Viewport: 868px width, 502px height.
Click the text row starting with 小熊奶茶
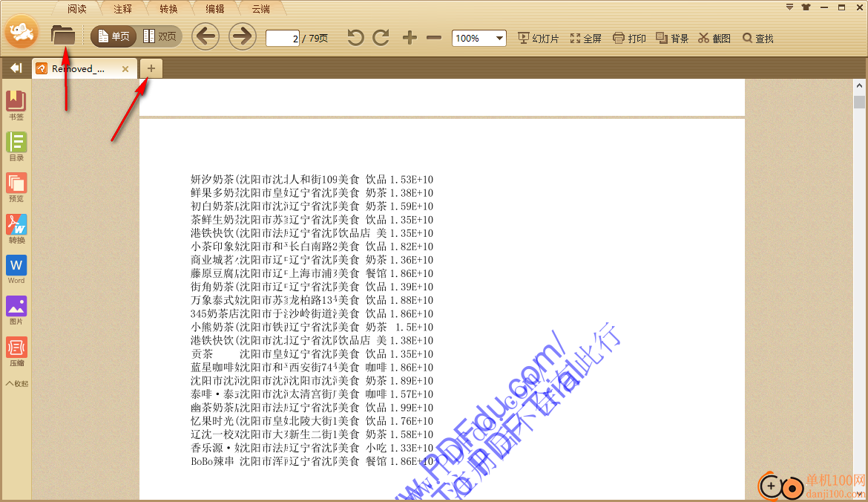click(x=312, y=327)
